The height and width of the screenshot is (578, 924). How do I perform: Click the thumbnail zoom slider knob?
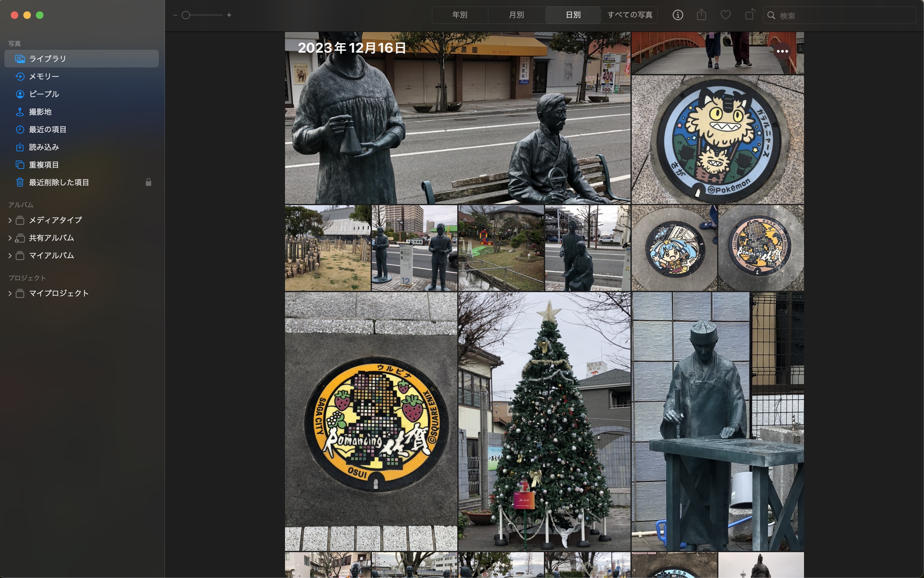click(x=186, y=15)
